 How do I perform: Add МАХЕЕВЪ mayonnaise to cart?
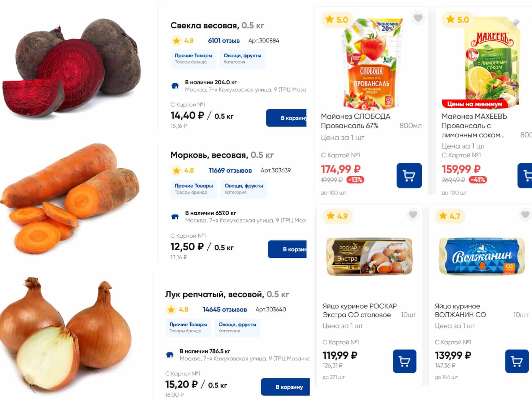point(525,176)
